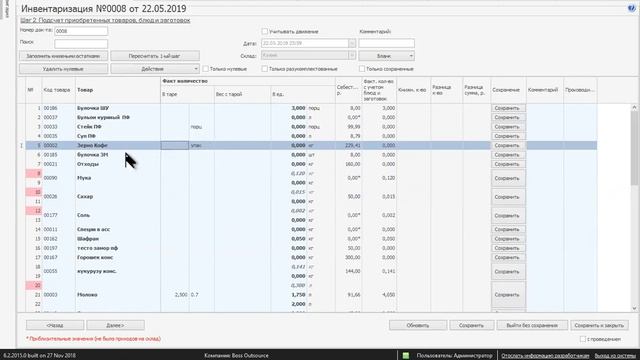Click the Обновить button
This screenshot has height=360, width=640.
point(418,325)
